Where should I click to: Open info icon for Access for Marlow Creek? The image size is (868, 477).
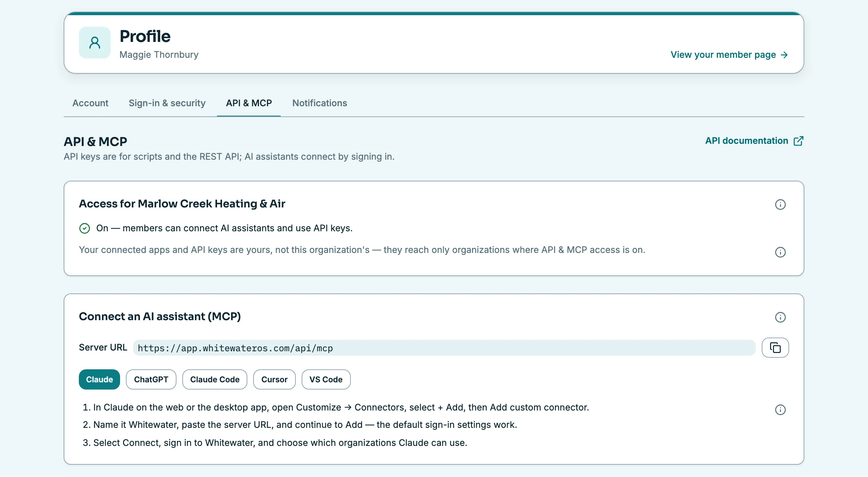[780, 205]
